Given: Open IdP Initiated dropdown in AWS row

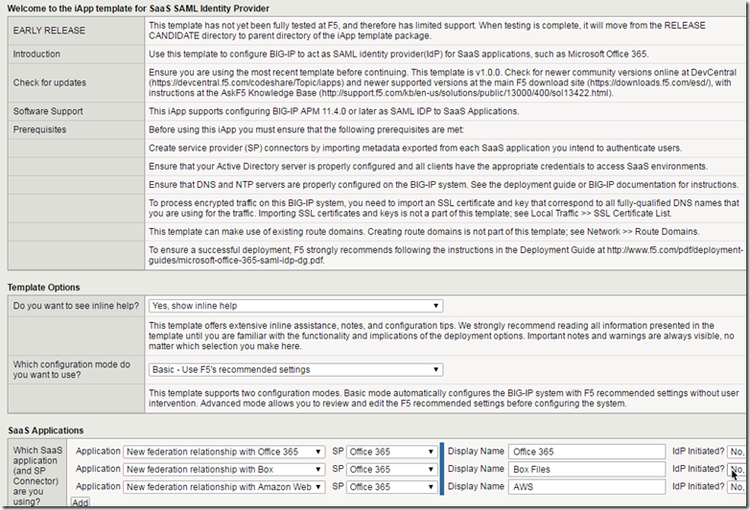Looking at the screenshot, I should [x=736, y=487].
